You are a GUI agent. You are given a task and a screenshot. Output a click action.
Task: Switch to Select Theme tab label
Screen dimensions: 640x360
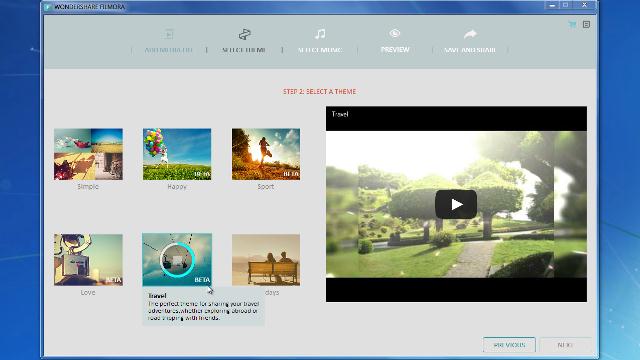pyautogui.click(x=244, y=50)
